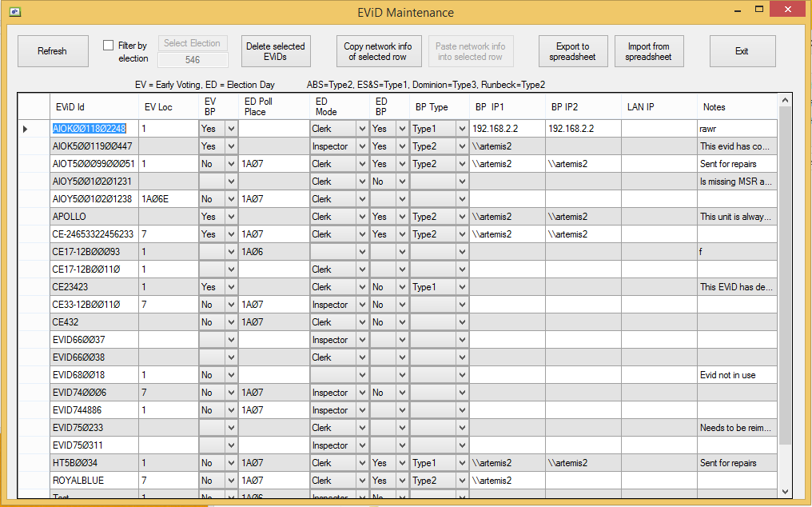Click the current-row arrow indicator in the grid

[25, 129]
